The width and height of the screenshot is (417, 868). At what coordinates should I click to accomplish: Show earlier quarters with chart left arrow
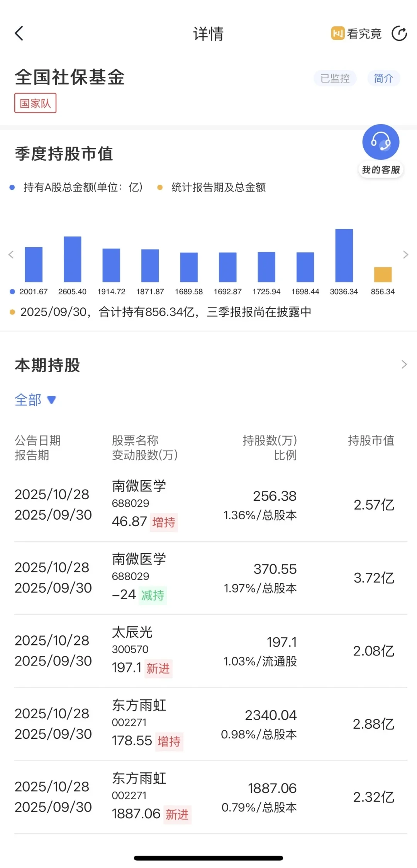pos(11,254)
